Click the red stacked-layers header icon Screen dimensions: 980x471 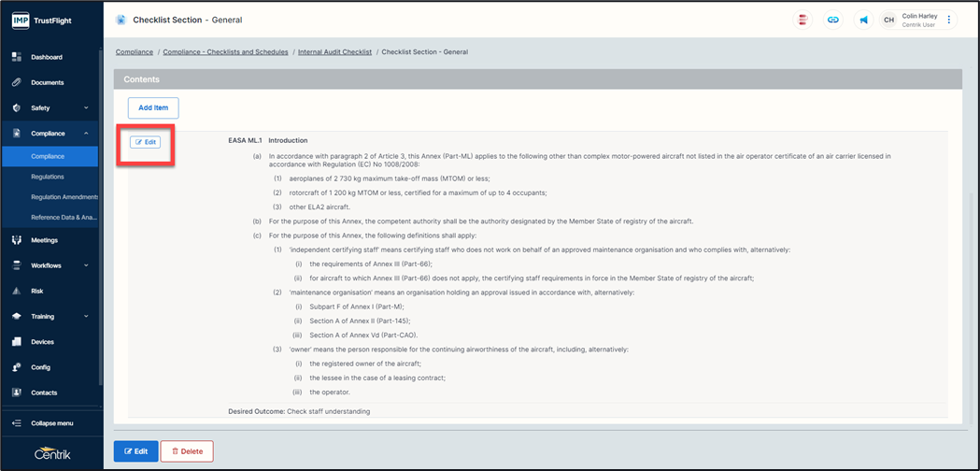tap(802, 20)
